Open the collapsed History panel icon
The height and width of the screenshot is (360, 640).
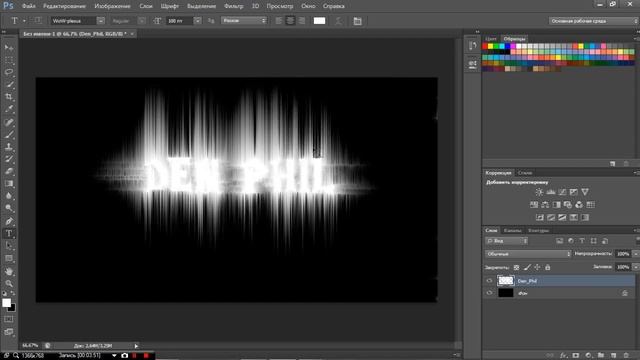click(x=473, y=45)
